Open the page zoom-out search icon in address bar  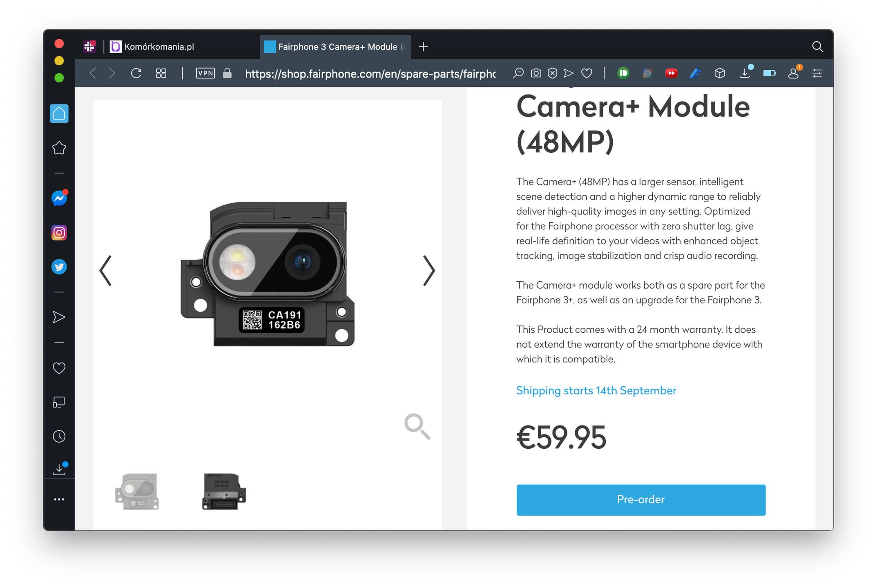click(518, 73)
